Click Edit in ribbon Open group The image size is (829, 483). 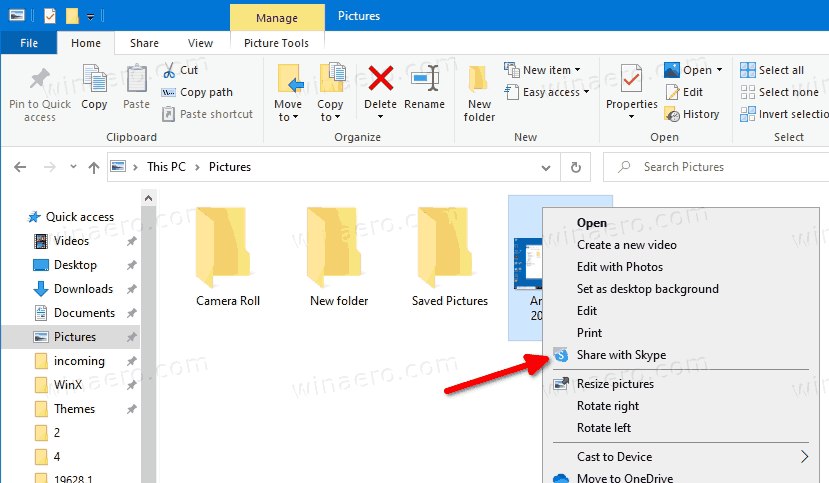click(684, 92)
